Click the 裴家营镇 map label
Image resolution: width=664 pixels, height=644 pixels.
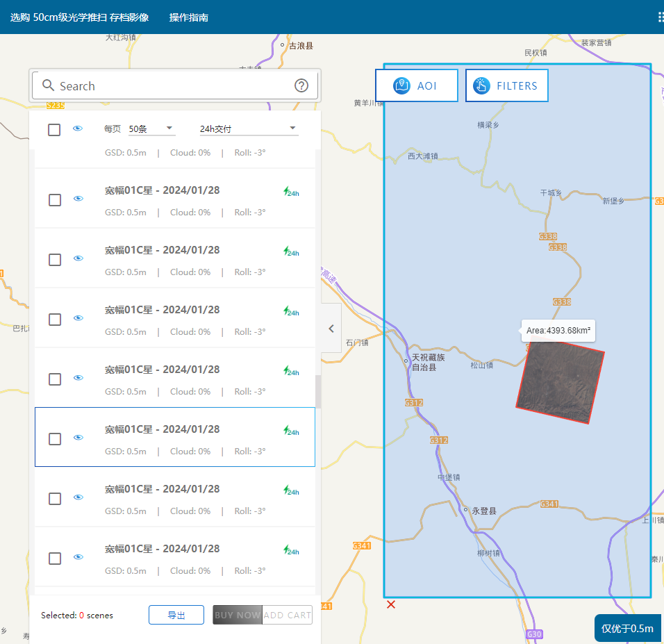tap(596, 42)
